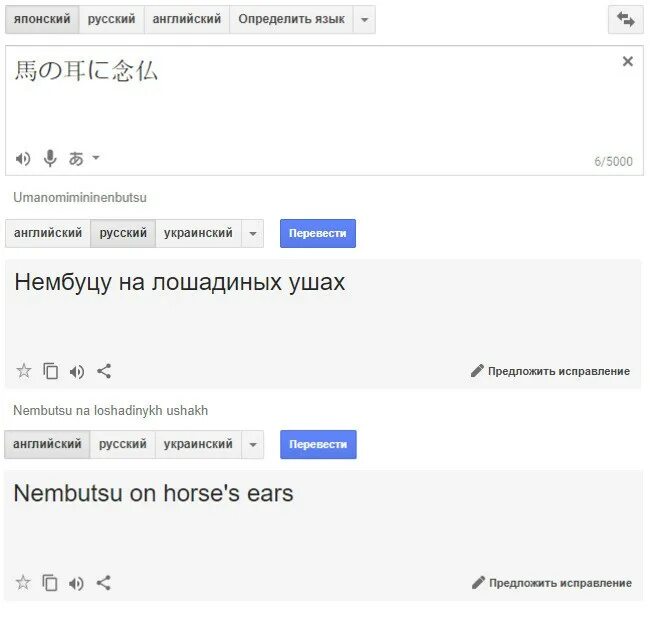The image size is (650, 631).
Task: Click the microphone voice input icon
Action: tap(49, 158)
